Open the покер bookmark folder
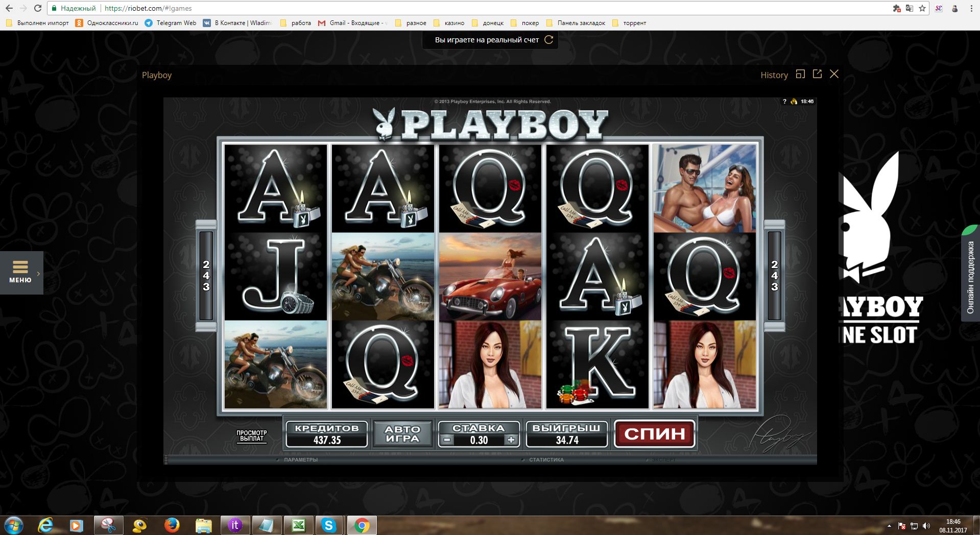Viewport: 980px width, 535px height. 525,23
